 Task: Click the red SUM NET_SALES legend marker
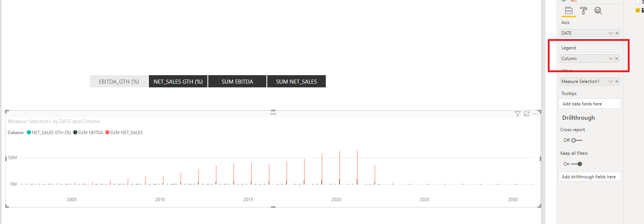tap(107, 133)
